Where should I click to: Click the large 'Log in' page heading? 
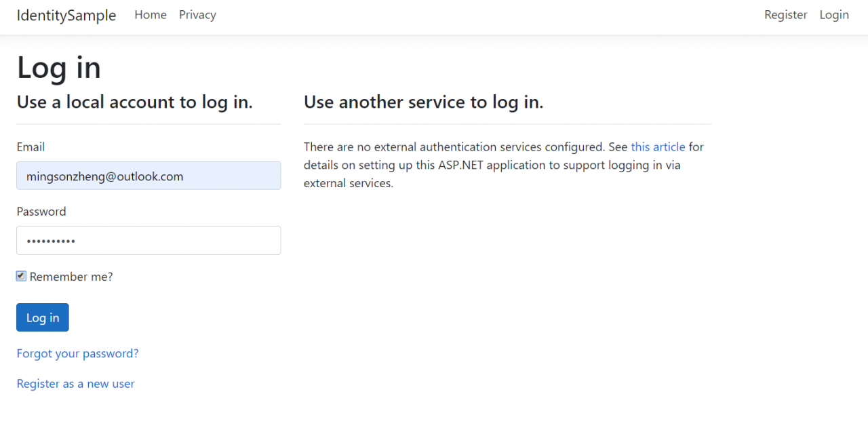pos(59,68)
